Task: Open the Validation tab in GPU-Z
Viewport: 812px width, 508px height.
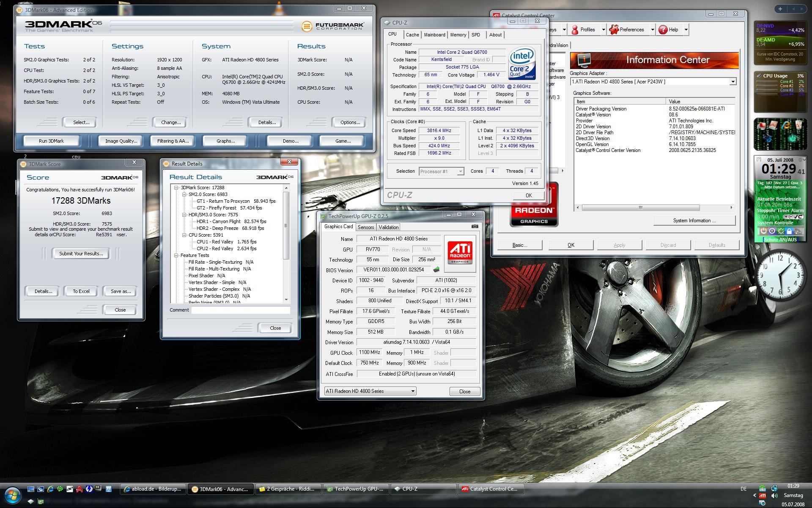Action: tap(389, 227)
